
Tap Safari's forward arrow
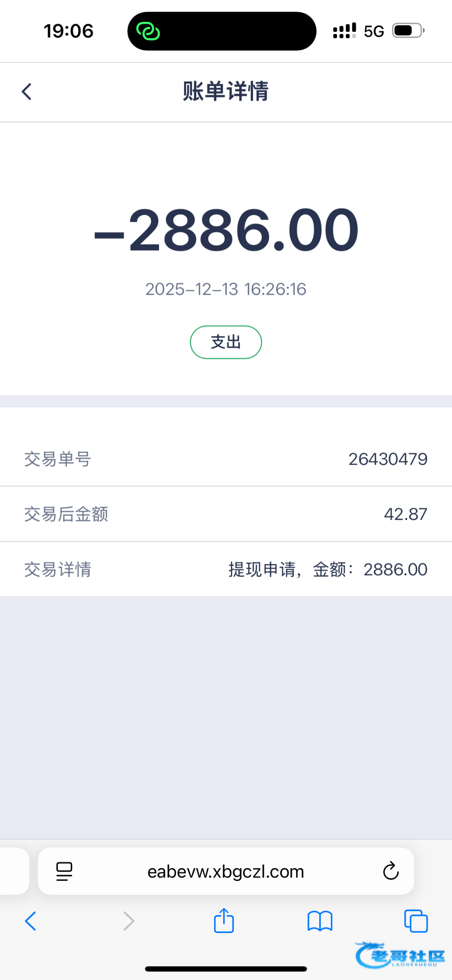tap(129, 921)
